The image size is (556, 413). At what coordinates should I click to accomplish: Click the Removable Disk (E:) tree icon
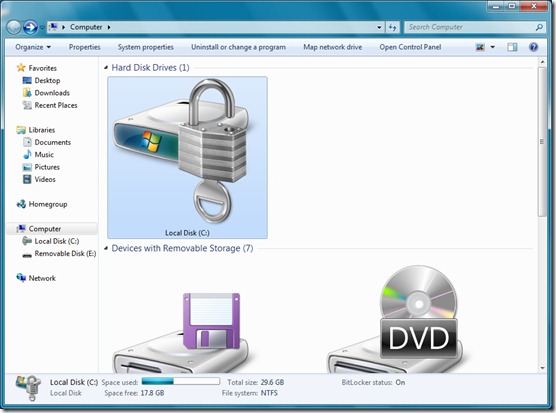pyautogui.click(x=27, y=255)
